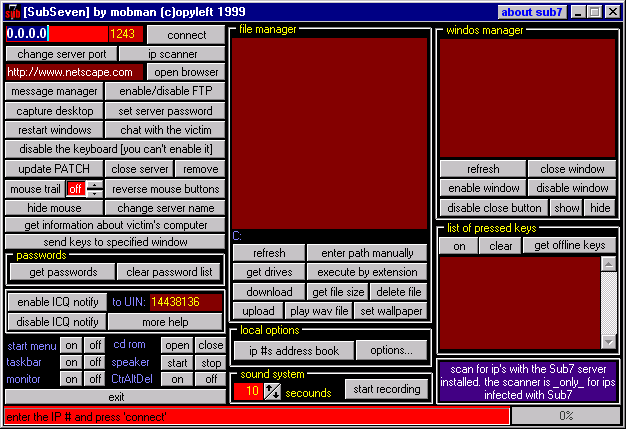Screen dimensions: 626x429
Task: Click the 0% progress bar
Action: [x=565, y=415]
